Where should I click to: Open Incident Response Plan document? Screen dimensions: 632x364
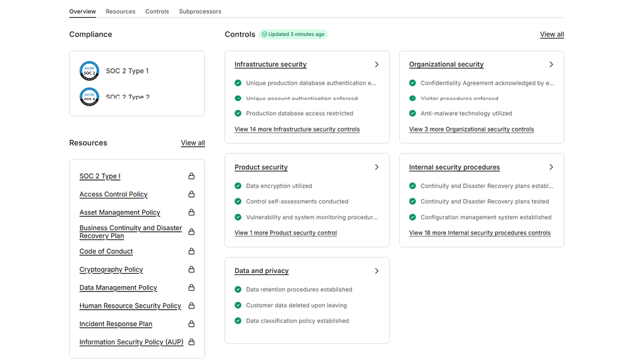[116, 324]
